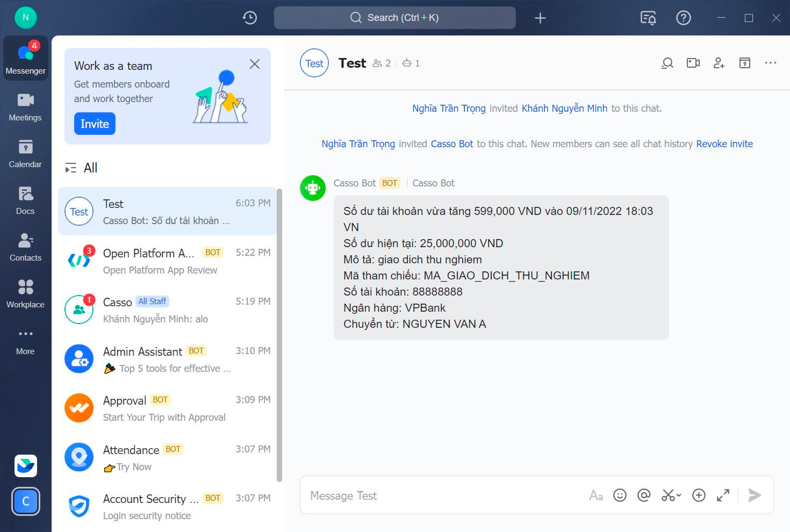790x532 pixels.
Task: Click the plus button next to Search
Action: click(540, 18)
